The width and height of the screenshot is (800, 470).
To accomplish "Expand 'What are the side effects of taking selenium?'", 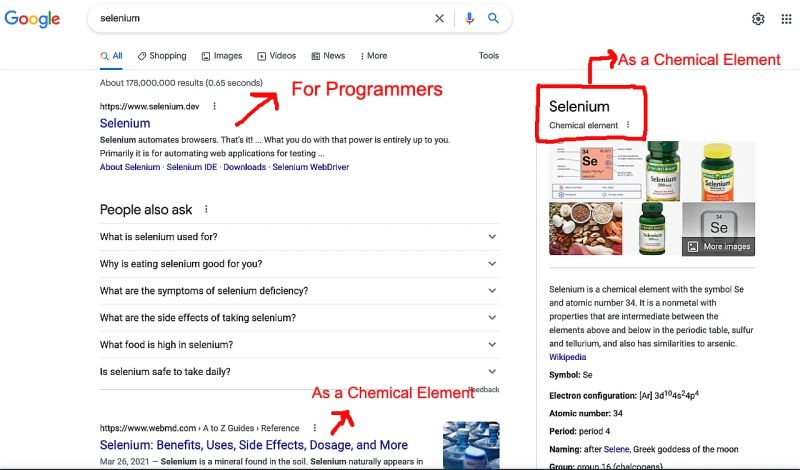I will [x=299, y=317].
